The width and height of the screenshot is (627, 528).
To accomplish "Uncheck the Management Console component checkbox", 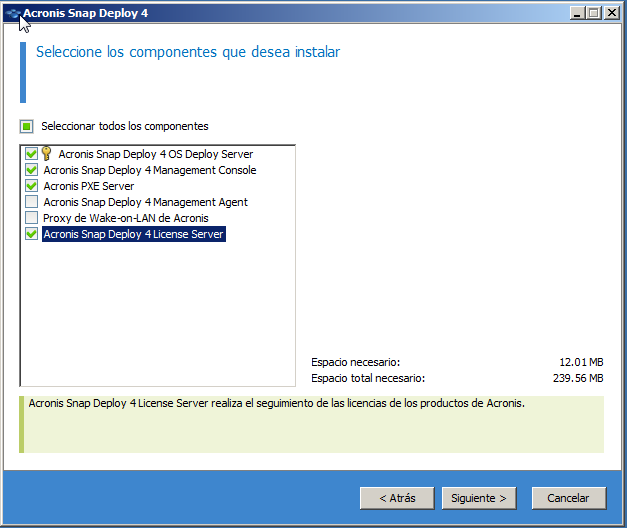I will coord(31,170).
